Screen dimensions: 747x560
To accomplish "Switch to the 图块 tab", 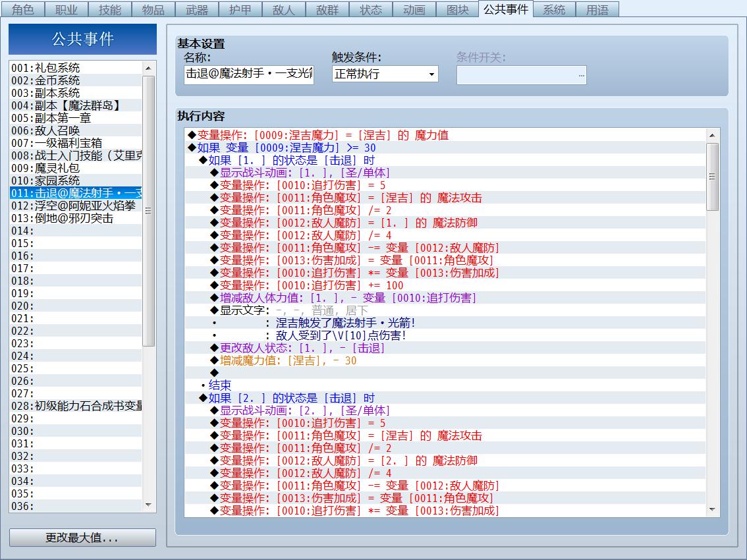I will (457, 9).
